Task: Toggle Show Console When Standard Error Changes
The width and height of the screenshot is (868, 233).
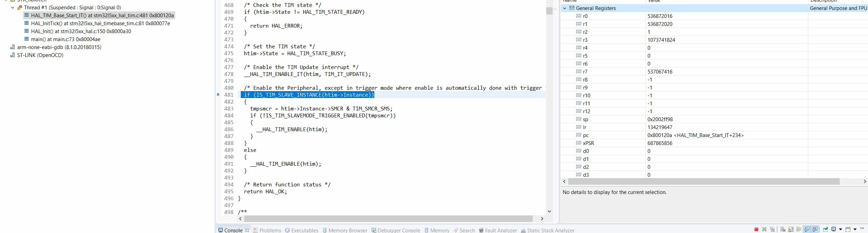Action: pyautogui.click(x=815, y=229)
